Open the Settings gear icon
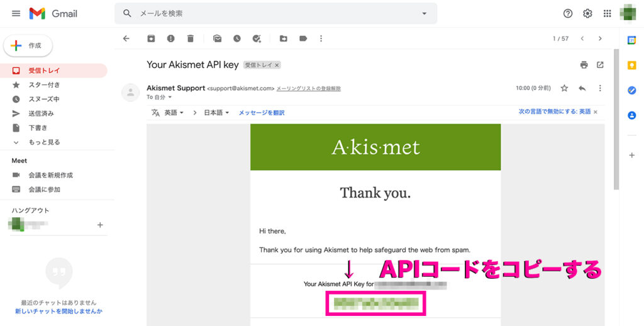This screenshot has width=644, height=326. pyautogui.click(x=588, y=14)
